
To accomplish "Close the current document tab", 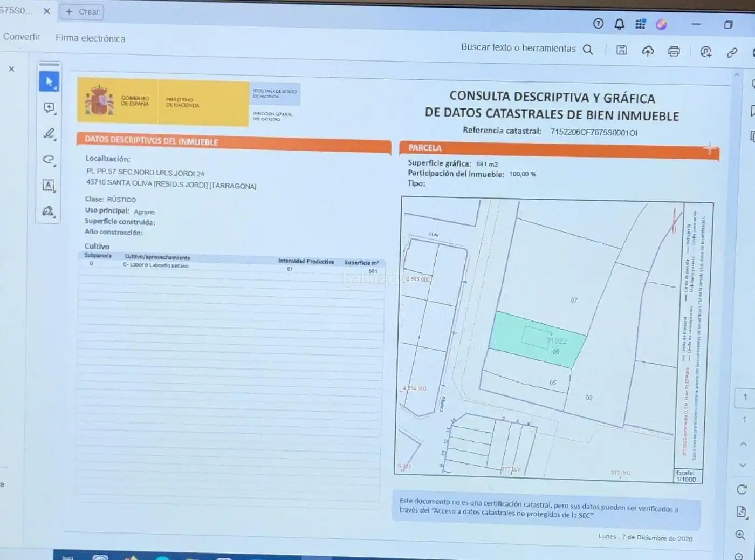I will coord(46,11).
